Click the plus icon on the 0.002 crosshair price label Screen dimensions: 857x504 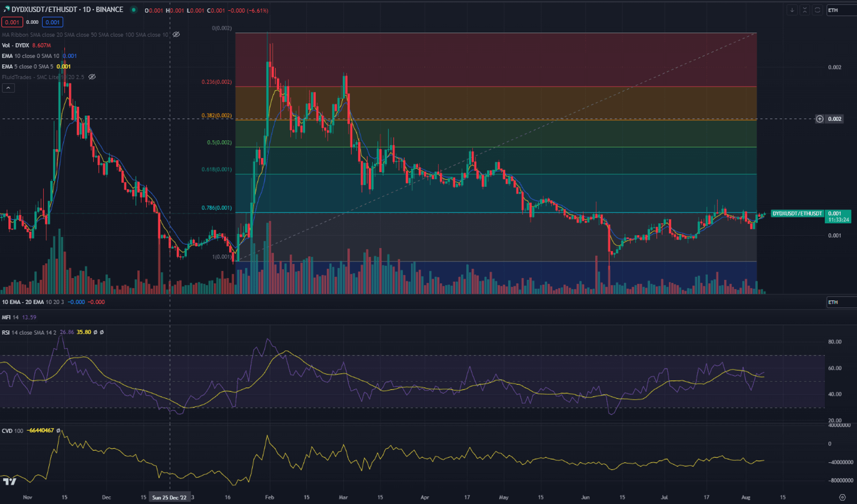click(x=820, y=119)
